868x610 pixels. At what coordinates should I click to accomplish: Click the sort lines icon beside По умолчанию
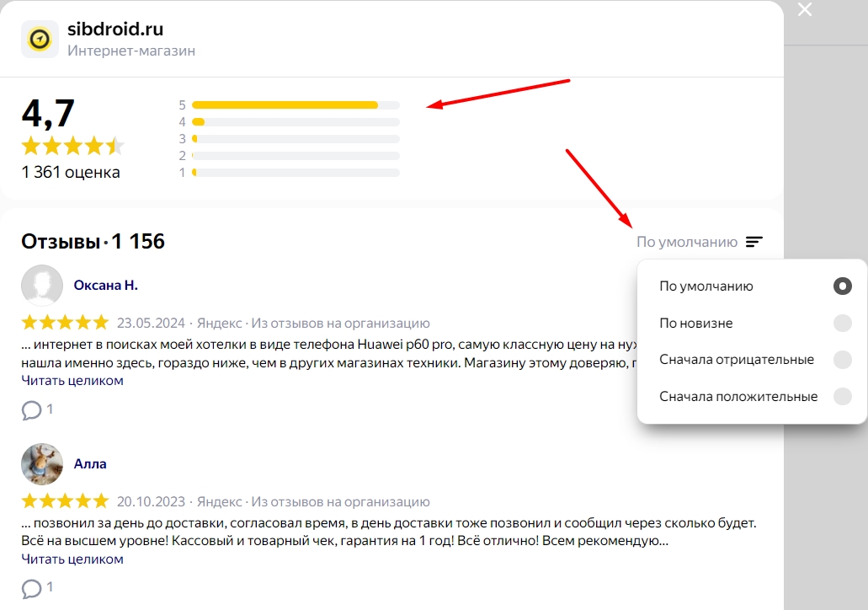point(754,242)
